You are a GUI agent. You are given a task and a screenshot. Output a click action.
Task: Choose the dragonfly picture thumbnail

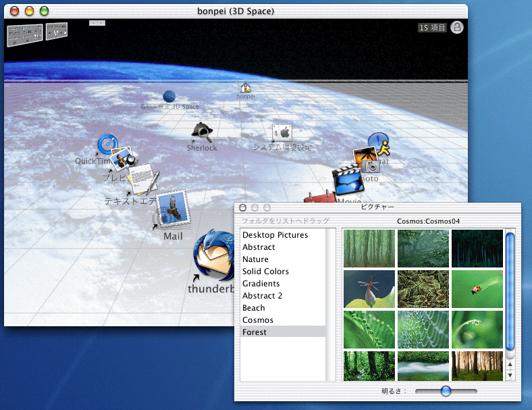click(x=369, y=289)
